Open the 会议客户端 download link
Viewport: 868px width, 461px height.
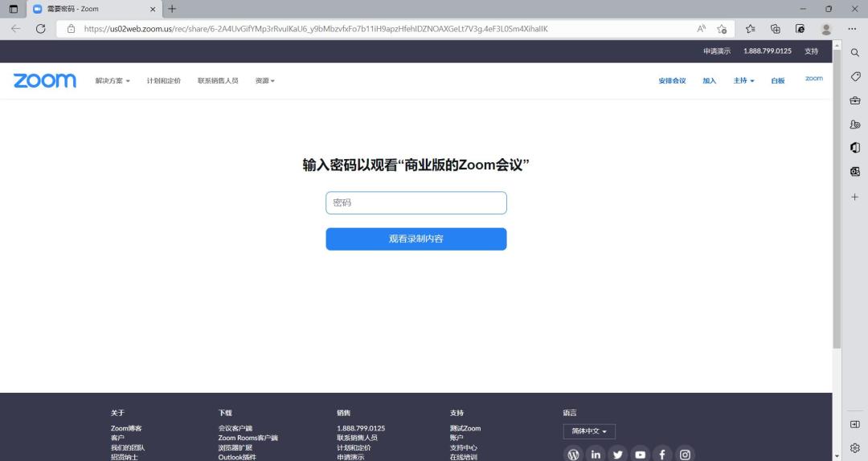click(235, 428)
